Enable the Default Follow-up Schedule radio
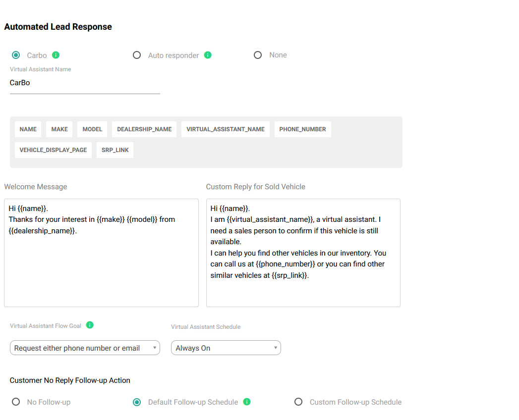 pos(137,402)
